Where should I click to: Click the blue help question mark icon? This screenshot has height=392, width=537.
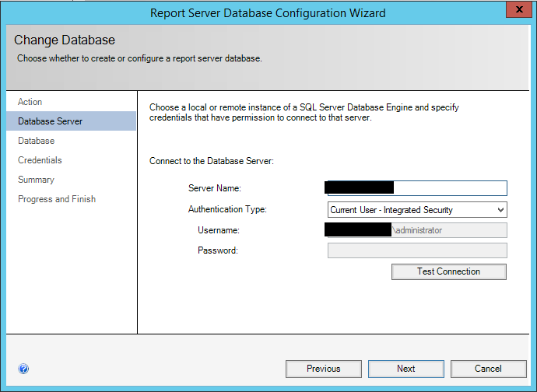[23, 369]
